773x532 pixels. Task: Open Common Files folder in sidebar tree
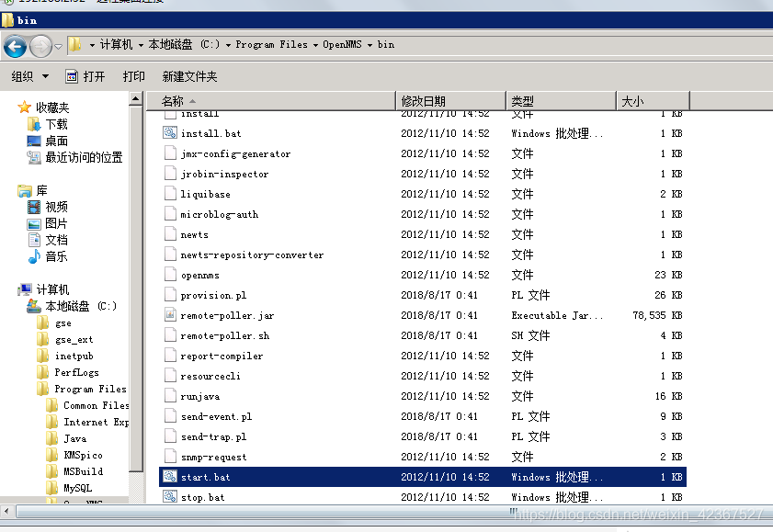tap(87, 405)
